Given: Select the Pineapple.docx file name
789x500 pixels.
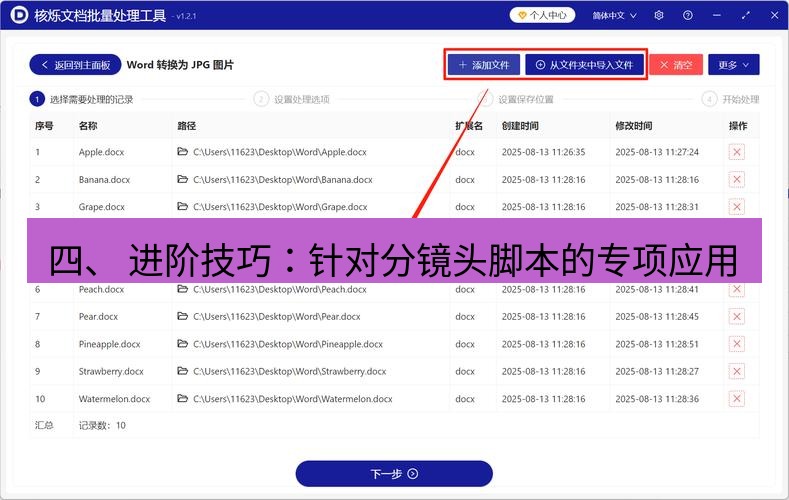Looking at the screenshot, I should pos(110,344).
